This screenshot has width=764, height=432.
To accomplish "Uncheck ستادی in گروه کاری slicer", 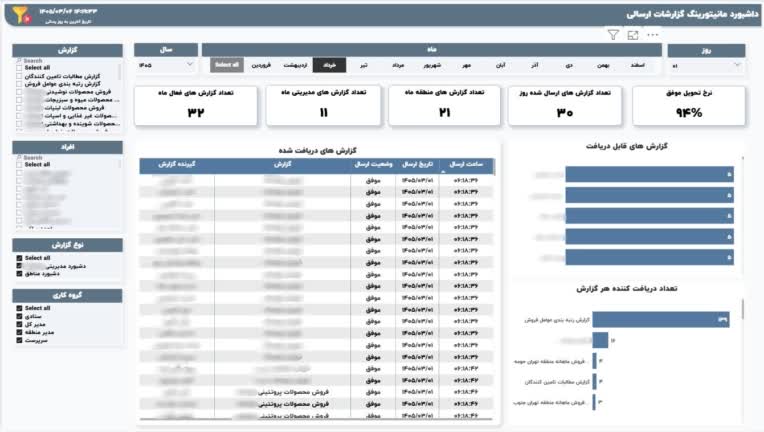I will [x=19, y=317].
